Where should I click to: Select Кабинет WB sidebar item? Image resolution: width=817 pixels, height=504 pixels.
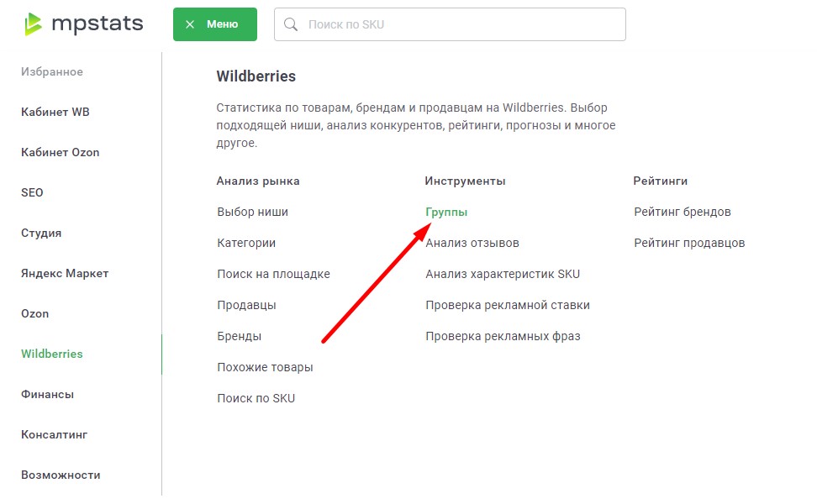click(x=55, y=113)
